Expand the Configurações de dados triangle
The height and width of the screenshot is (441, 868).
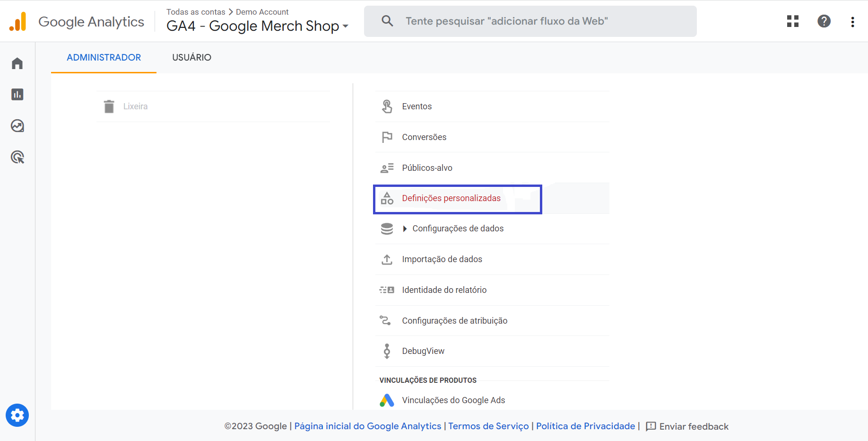point(405,229)
